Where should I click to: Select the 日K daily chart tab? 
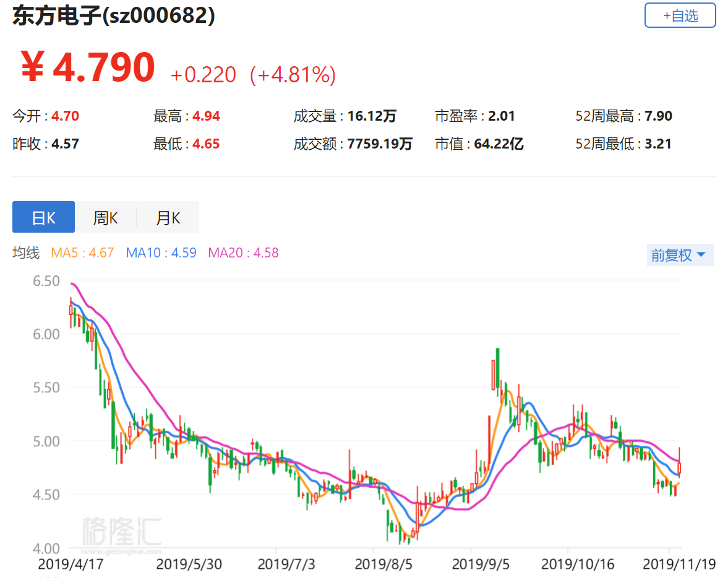43,217
